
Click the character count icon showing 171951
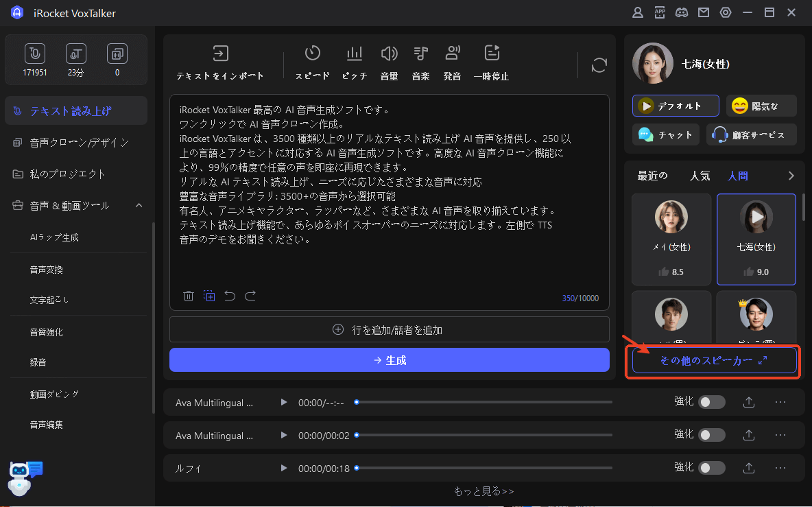(35, 54)
